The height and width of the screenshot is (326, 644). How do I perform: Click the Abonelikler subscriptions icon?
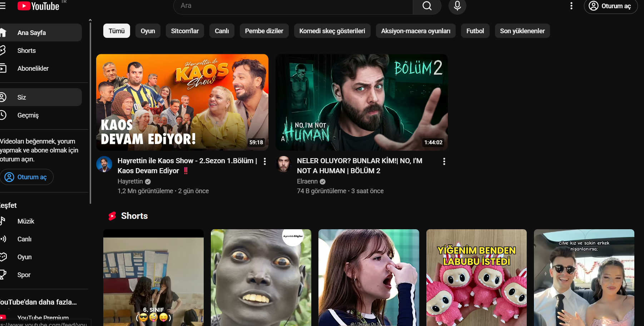tap(3, 68)
